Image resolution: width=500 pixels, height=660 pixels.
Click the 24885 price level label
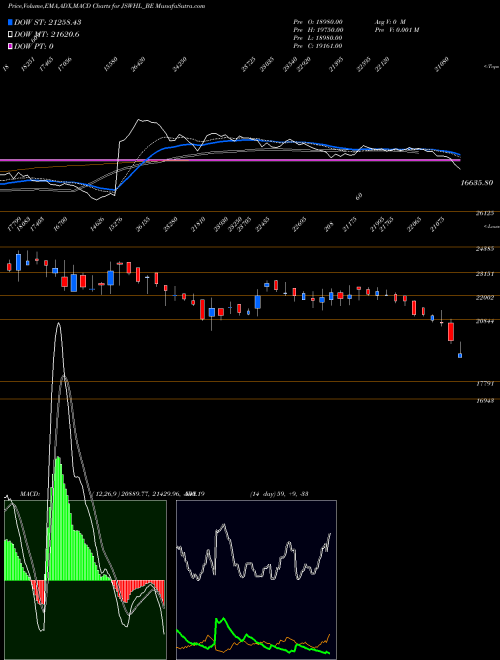(484, 249)
